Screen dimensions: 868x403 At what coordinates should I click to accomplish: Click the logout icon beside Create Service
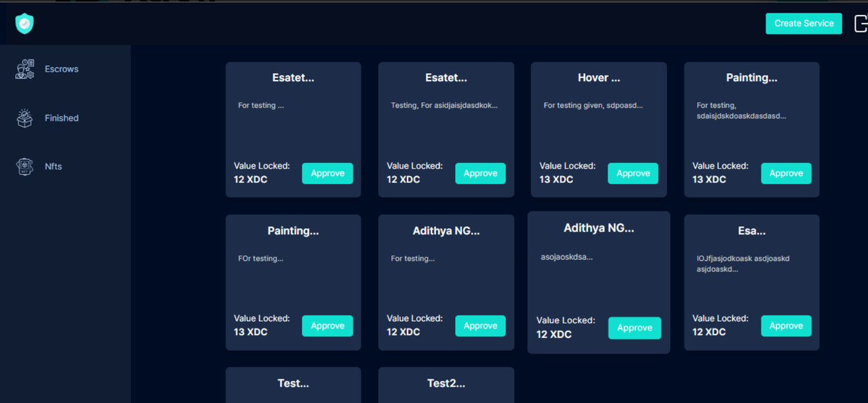click(861, 23)
